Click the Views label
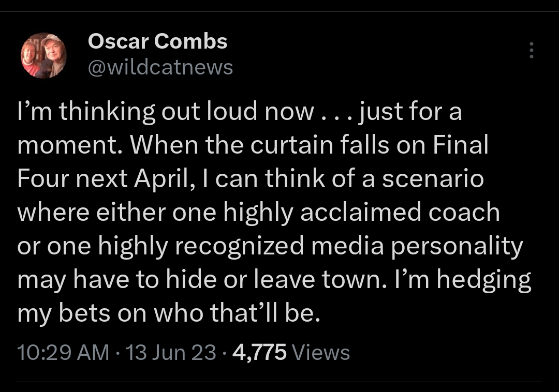Screen dimensions: 559x392 click(321, 353)
